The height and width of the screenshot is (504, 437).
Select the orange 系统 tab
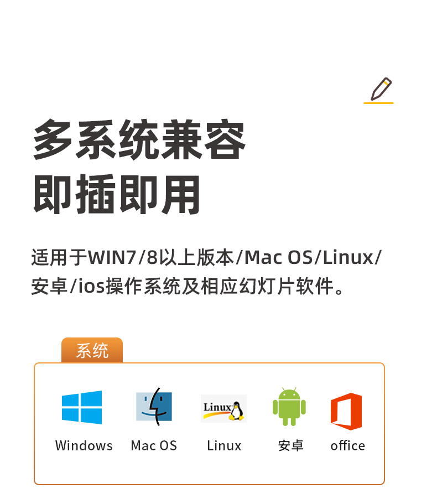[x=92, y=350]
